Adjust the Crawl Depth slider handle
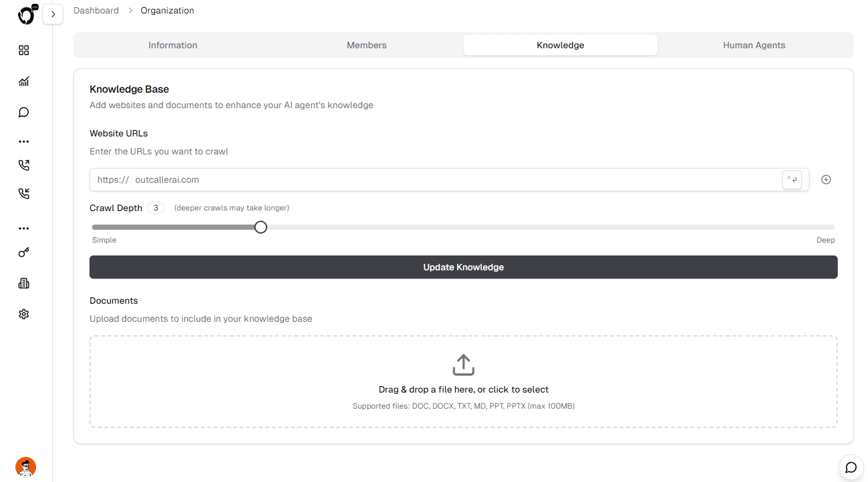The image size is (868, 482). point(260,227)
